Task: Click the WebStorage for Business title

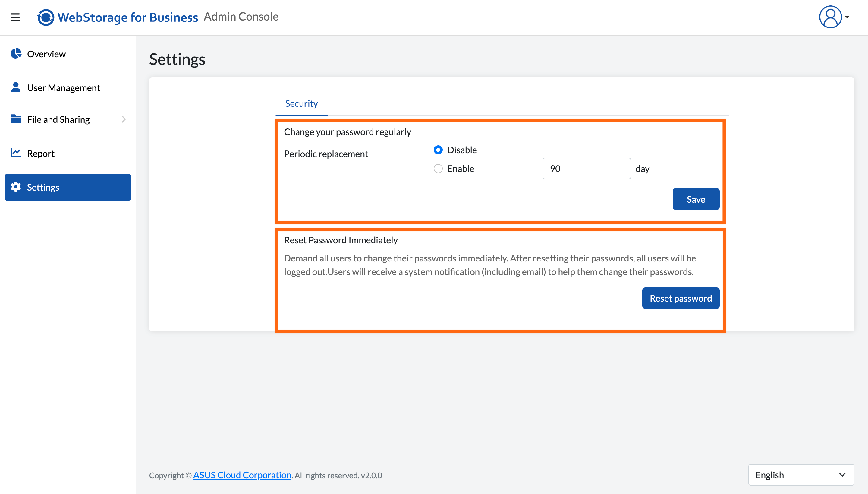Action: tap(127, 17)
